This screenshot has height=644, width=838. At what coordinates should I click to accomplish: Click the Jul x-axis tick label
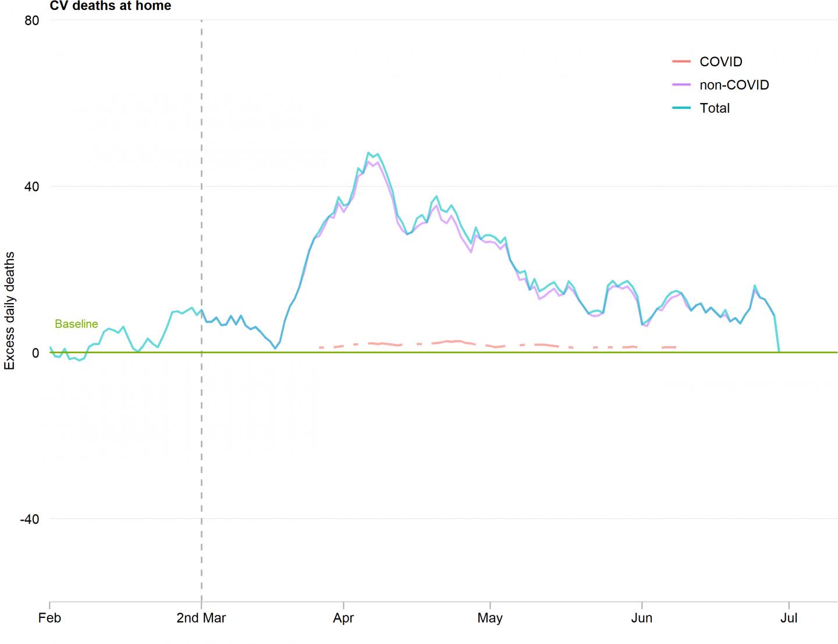pos(789,618)
